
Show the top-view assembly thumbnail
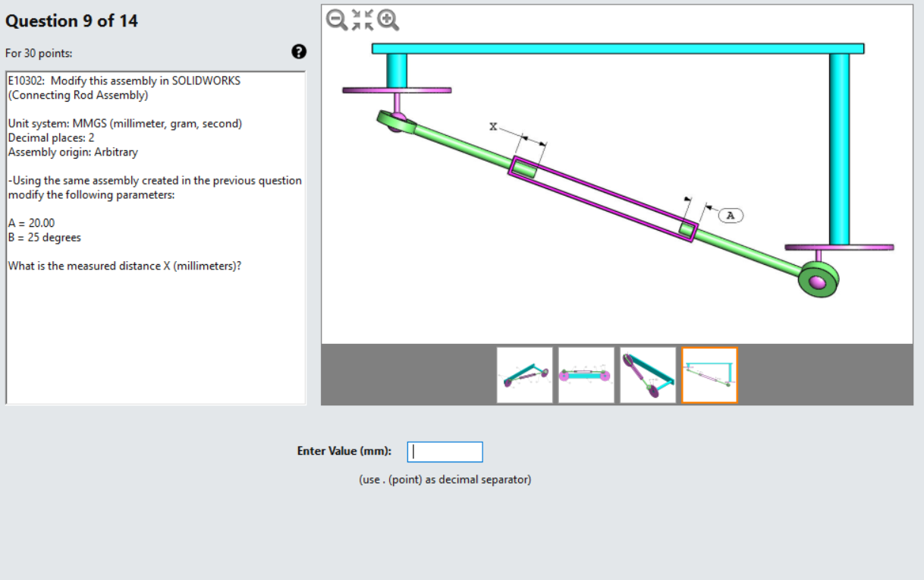[x=586, y=374]
